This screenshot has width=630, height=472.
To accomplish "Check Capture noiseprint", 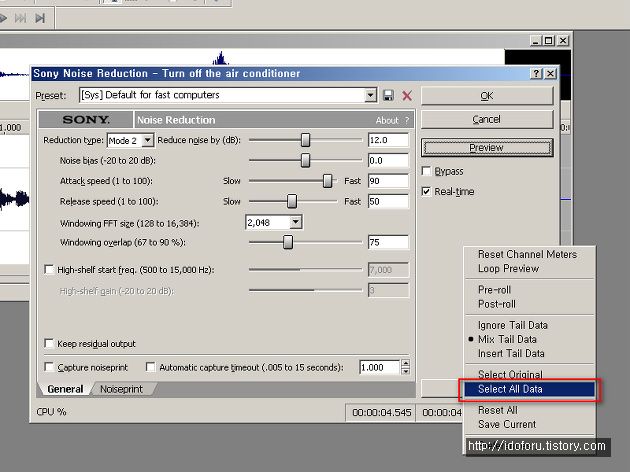I will [x=49, y=367].
